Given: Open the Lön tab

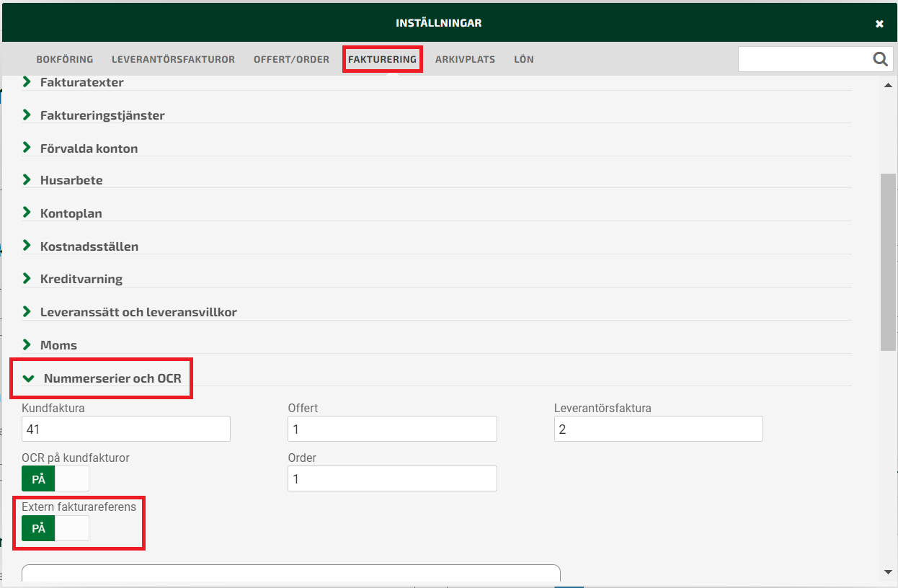Looking at the screenshot, I should (524, 59).
